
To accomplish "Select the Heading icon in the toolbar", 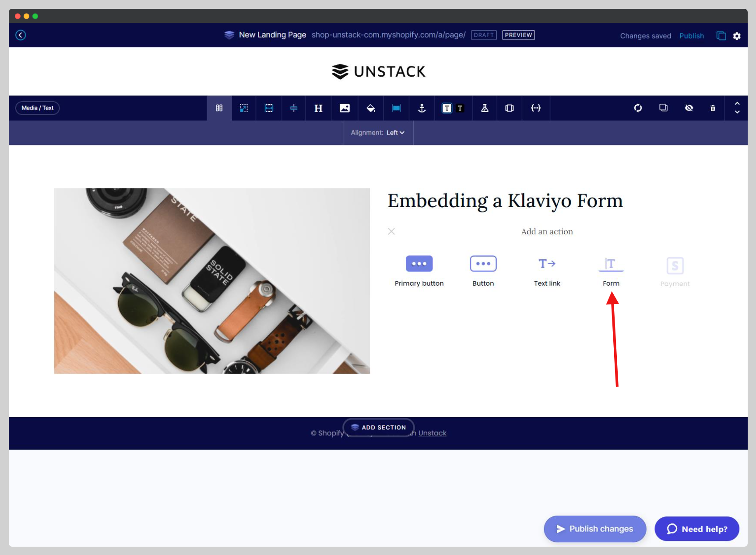I will (x=318, y=108).
